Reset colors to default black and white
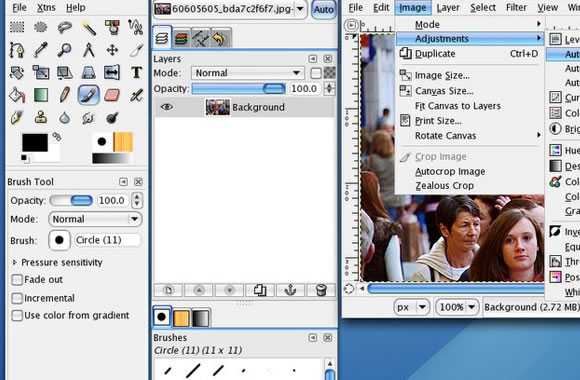 coord(25,159)
